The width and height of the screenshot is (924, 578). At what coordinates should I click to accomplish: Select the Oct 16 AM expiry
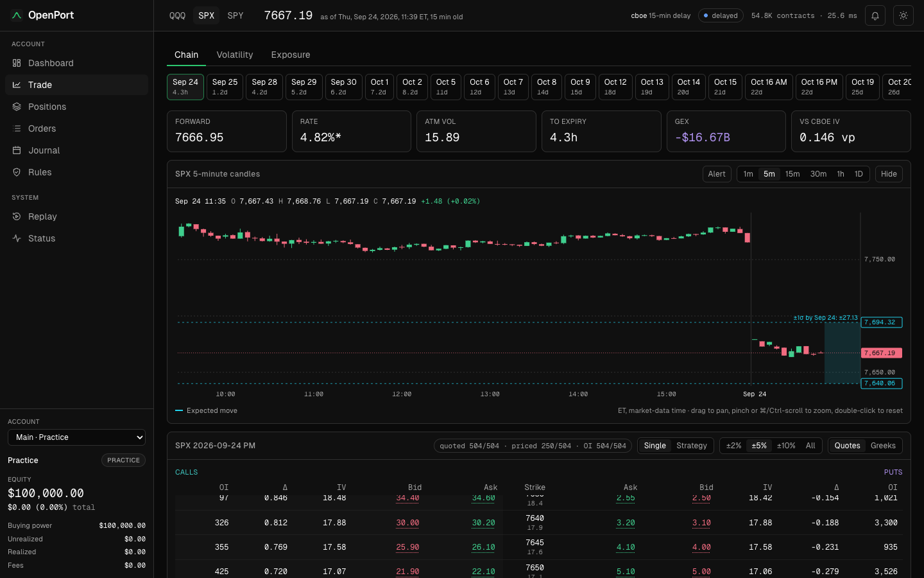tap(769, 87)
